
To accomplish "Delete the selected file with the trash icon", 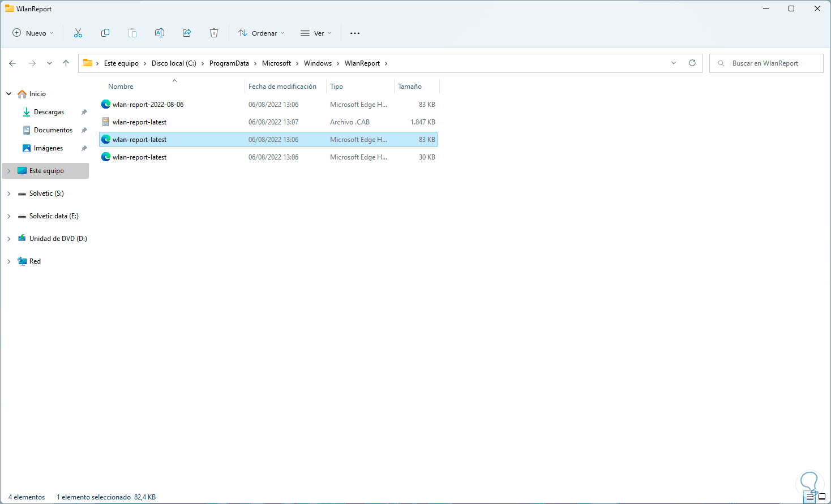I will (214, 33).
